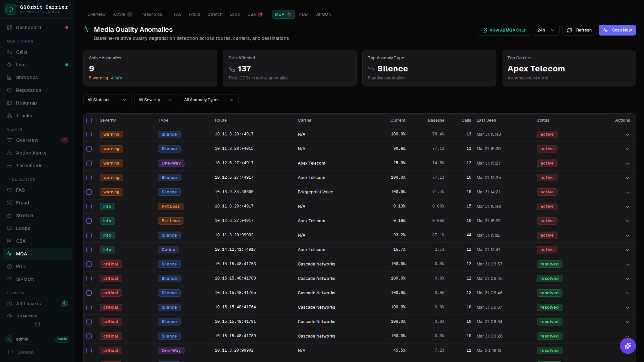Click the Logout arrow icon

(x=11, y=352)
